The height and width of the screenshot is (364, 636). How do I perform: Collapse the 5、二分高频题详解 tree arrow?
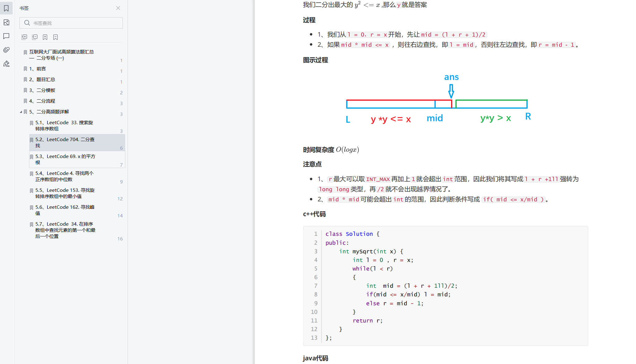tap(21, 112)
